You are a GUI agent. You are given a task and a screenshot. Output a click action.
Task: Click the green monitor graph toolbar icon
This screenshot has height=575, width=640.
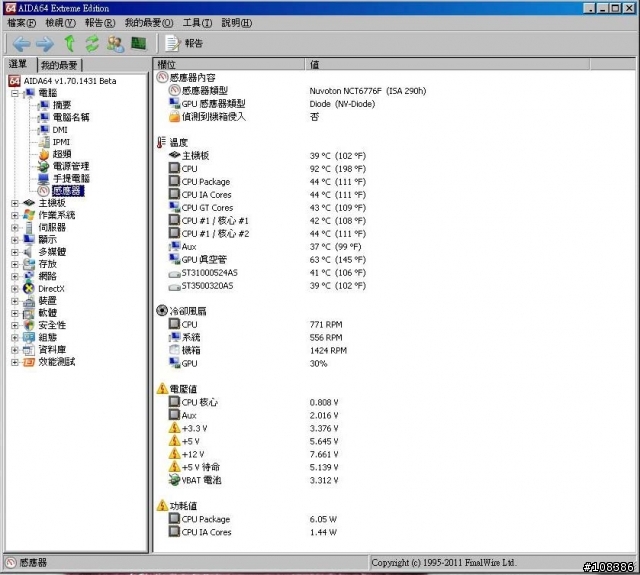coord(139,43)
